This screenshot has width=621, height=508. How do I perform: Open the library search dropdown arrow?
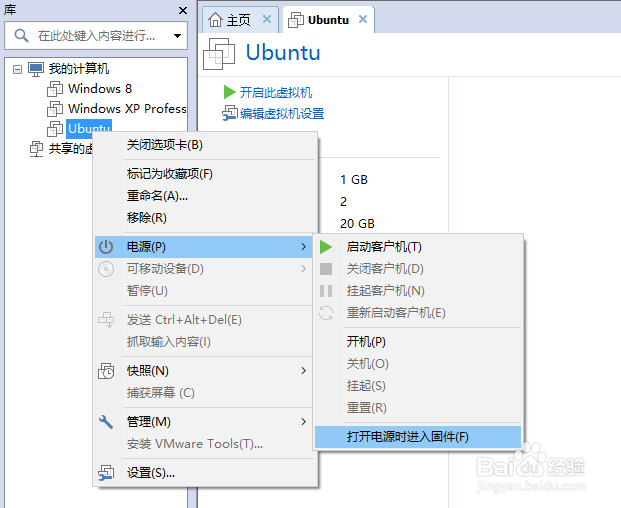[177, 36]
